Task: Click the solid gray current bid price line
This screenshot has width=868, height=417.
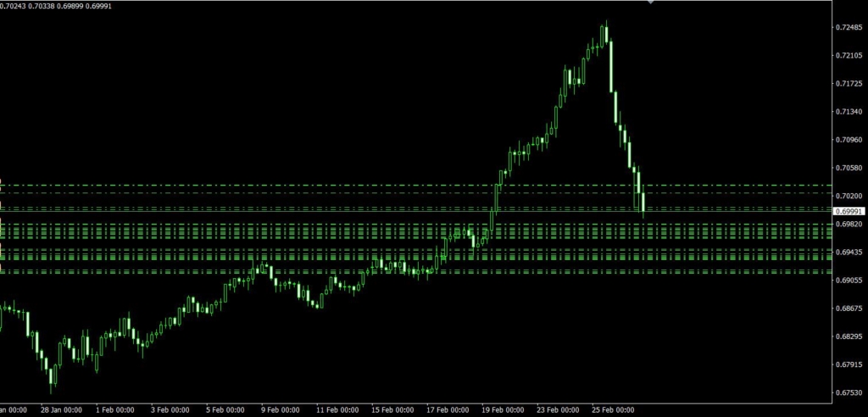Action: pyautogui.click(x=415, y=212)
